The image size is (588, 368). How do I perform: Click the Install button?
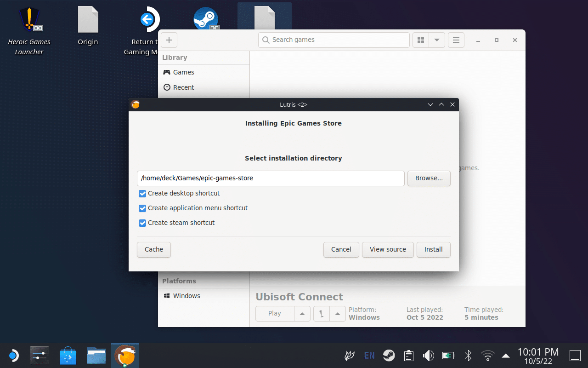[434, 250]
